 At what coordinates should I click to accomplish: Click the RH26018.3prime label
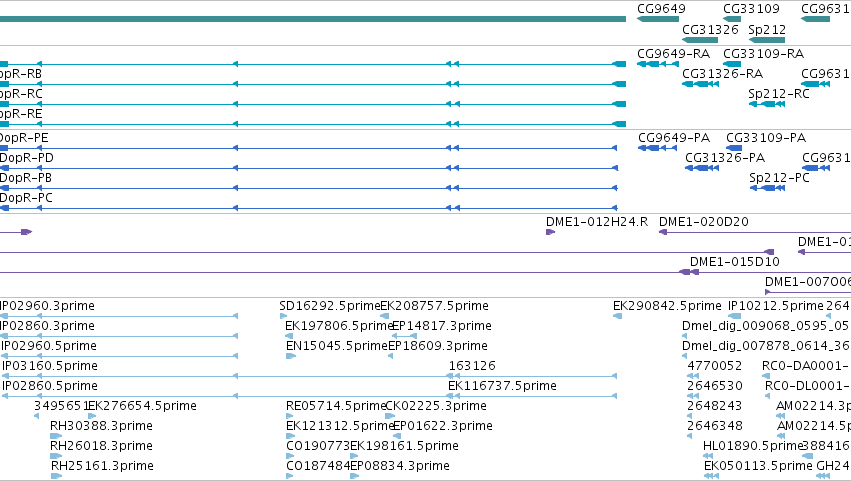(x=101, y=446)
